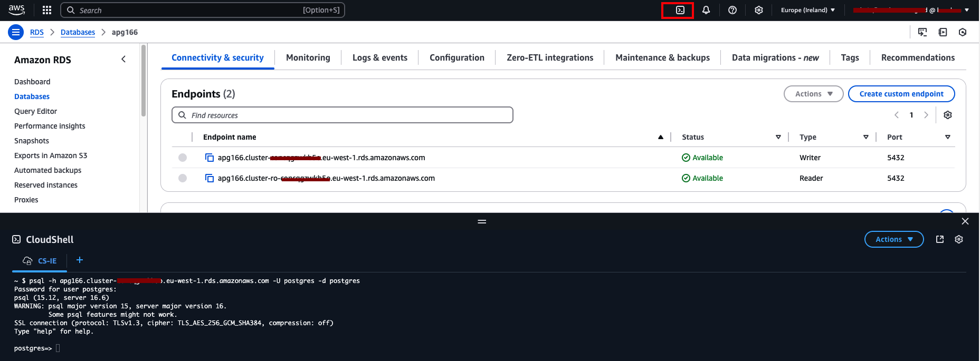The image size is (980, 361).
Task: Go to next endpoints page
Action: point(926,115)
